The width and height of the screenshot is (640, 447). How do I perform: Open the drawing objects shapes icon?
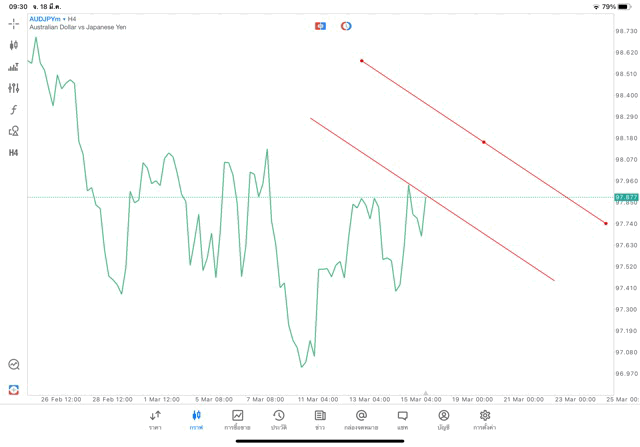(x=13, y=131)
